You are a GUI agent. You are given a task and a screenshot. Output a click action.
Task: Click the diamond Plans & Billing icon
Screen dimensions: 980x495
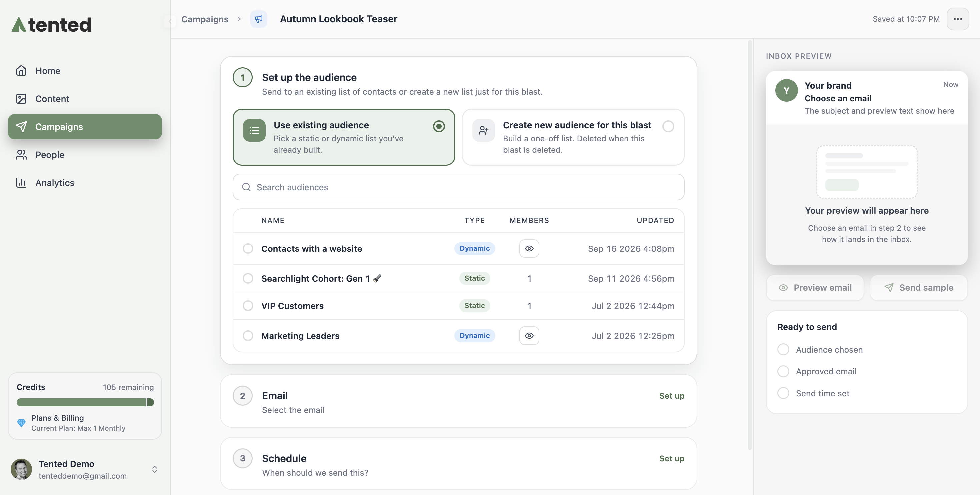coord(21,423)
